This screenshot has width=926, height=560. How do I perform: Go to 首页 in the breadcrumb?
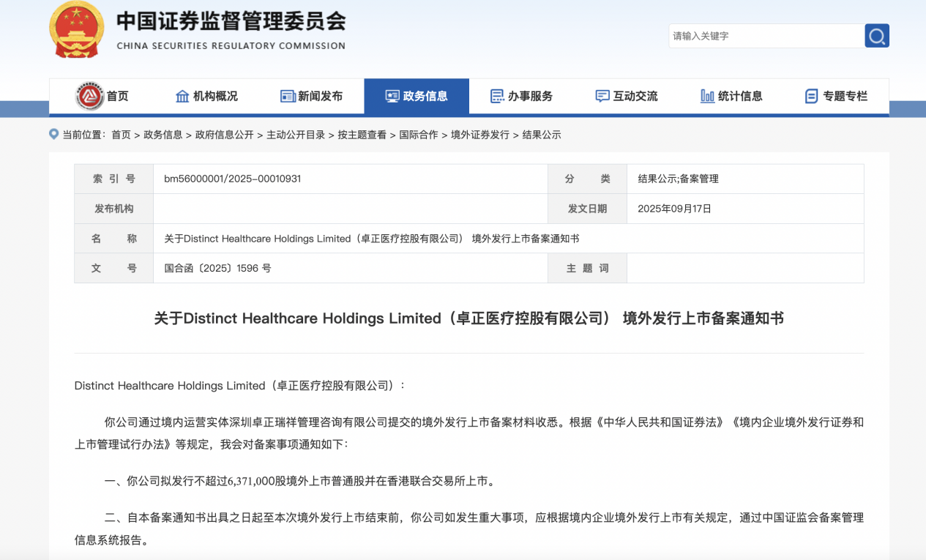(121, 135)
